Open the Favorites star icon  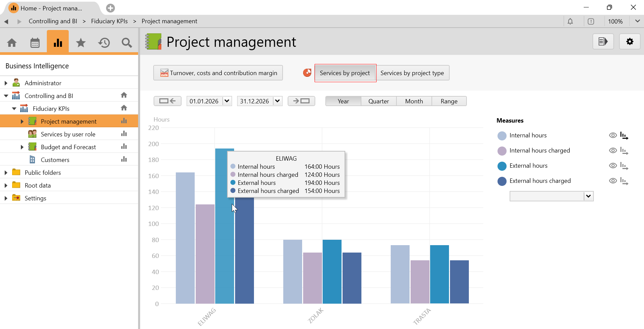(81, 43)
